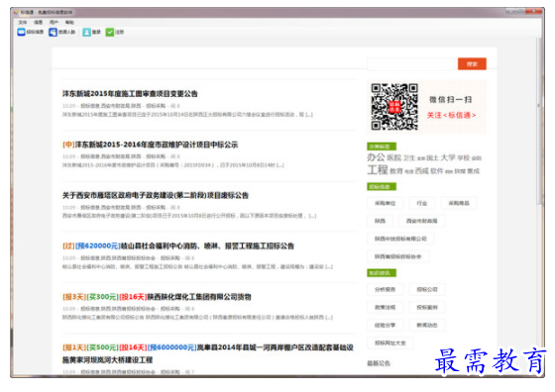
Task: Open article 沣东新城2015年度施工图审查项目变更公告
Action: click(x=130, y=94)
